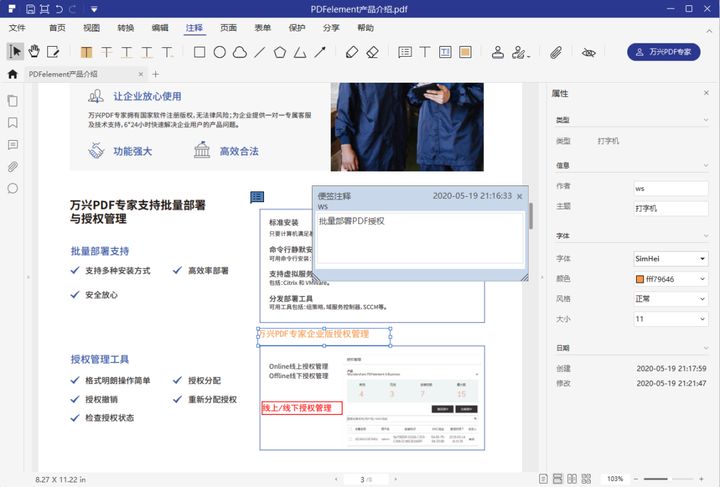Select the arrow Select tool
Viewport: 720px width, 487px height.
[15, 51]
